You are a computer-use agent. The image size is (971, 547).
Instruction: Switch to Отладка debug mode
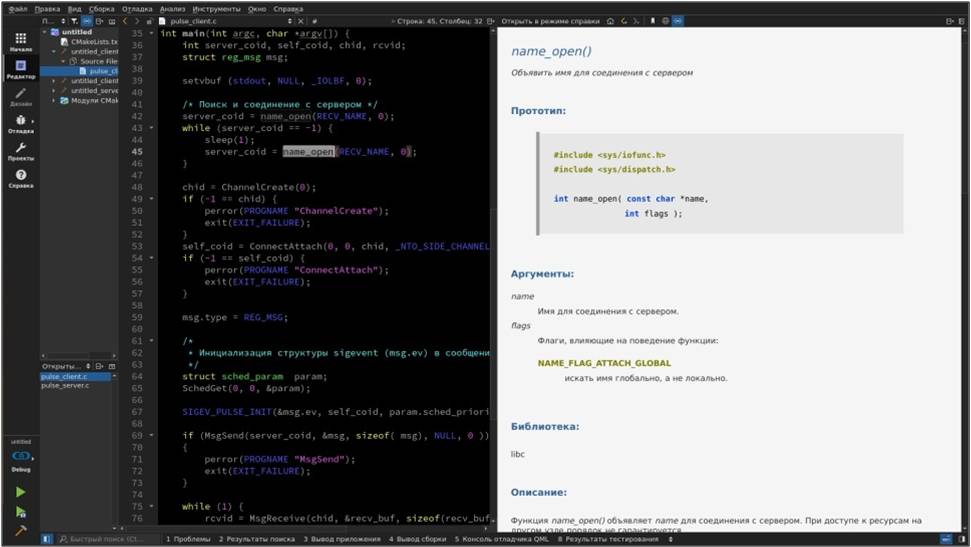(x=20, y=123)
